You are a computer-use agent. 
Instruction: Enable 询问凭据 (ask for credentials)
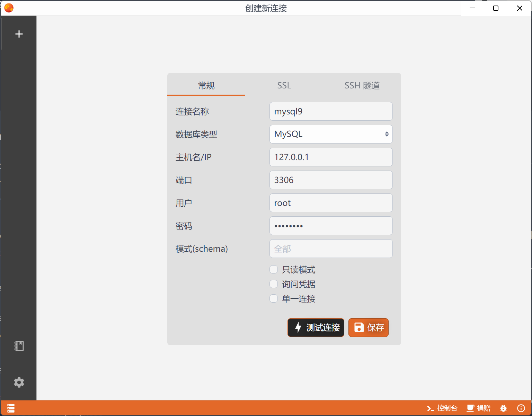274,284
